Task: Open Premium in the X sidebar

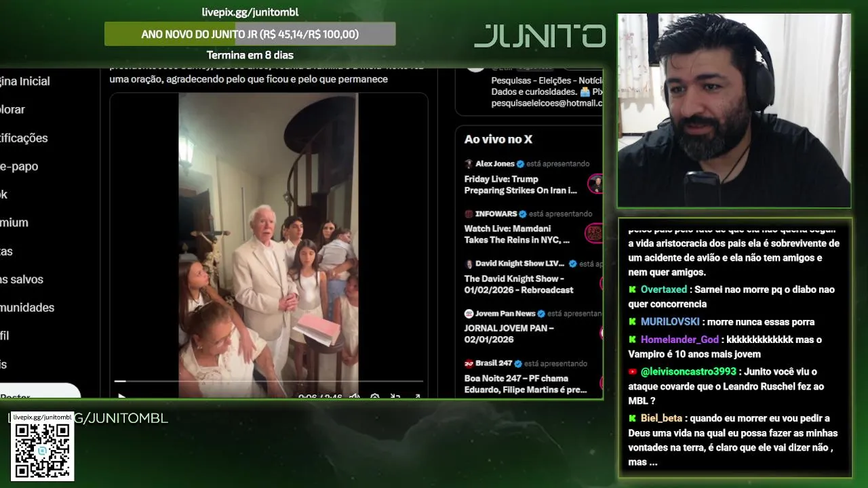Action: 14,222
